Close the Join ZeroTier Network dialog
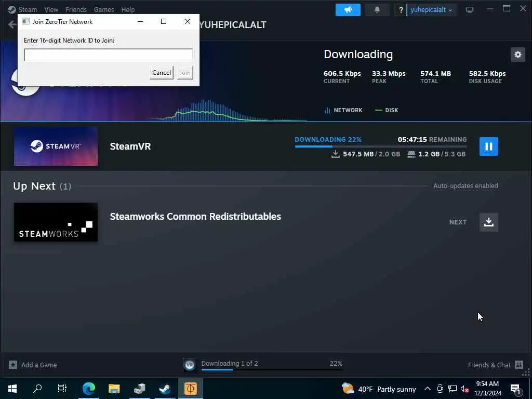Screen dimensions: 532x399 click(187, 21)
